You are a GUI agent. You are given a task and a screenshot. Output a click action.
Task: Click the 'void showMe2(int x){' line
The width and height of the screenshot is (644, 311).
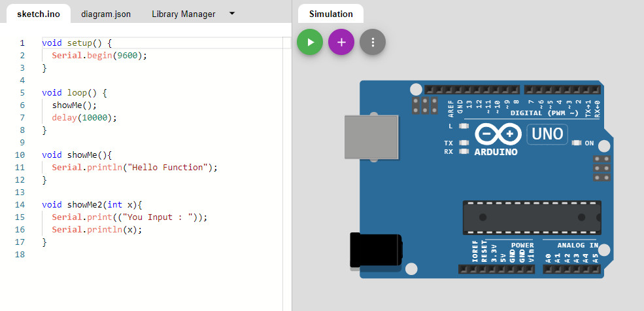click(x=92, y=204)
